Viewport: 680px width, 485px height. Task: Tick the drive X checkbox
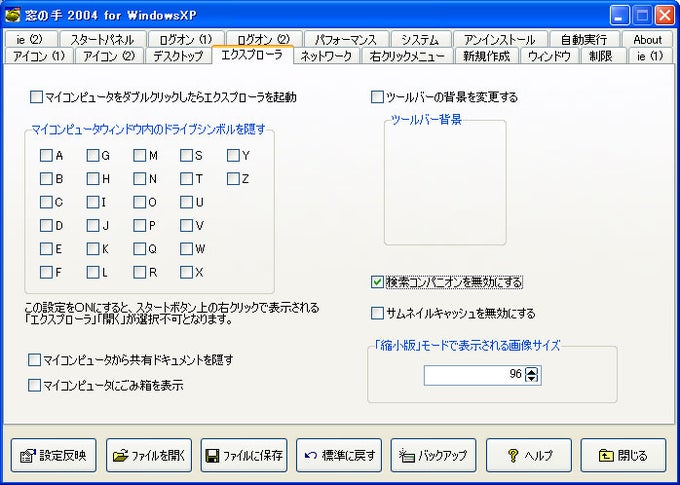[x=186, y=272]
